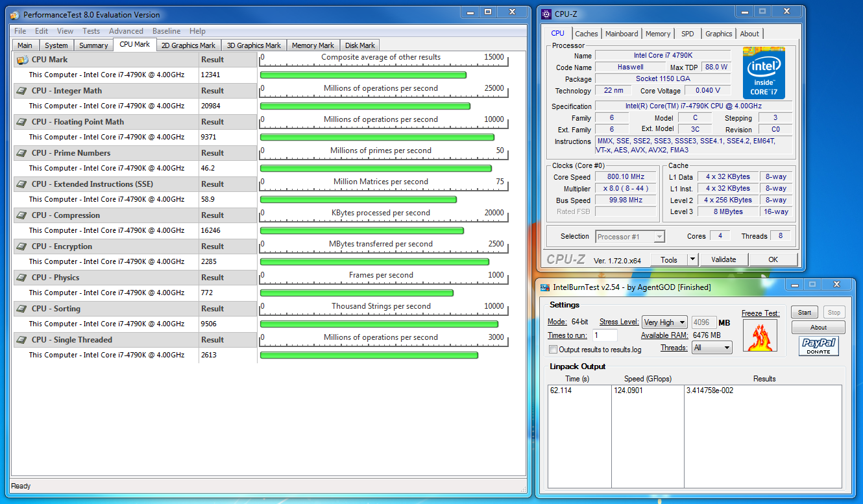Viewport: 863px width, 504px height.
Task: Select the Graphics tab in CPU-Z
Action: click(x=719, y=34)
